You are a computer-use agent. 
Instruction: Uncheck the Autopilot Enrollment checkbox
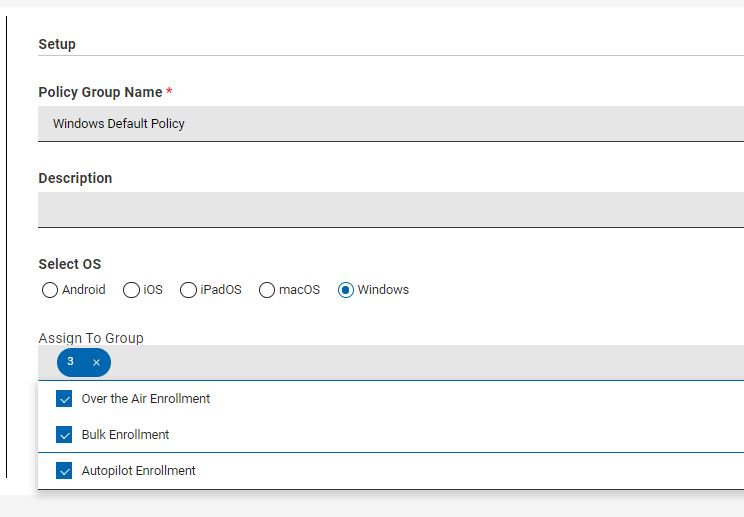point(64,471)
